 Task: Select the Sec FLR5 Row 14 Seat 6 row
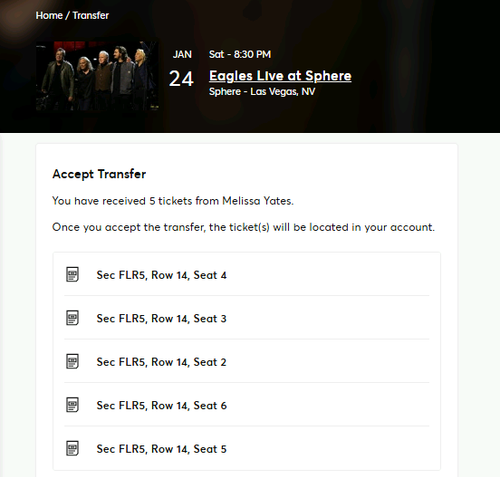pos(247,405)
